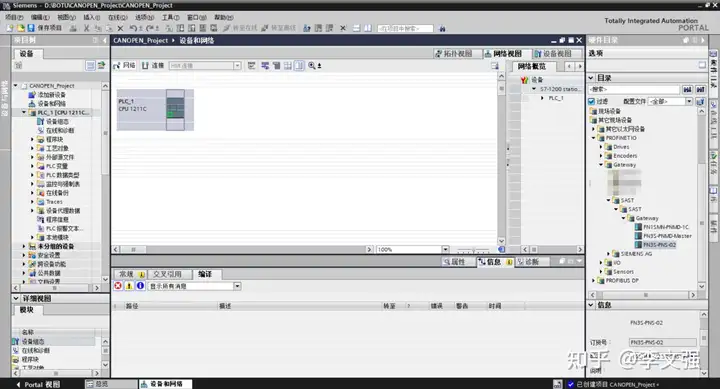Select FN3S-PNMD-Master gateway module
The width and height of the screenshot is (720, 389).
click(x=663, y=236)
